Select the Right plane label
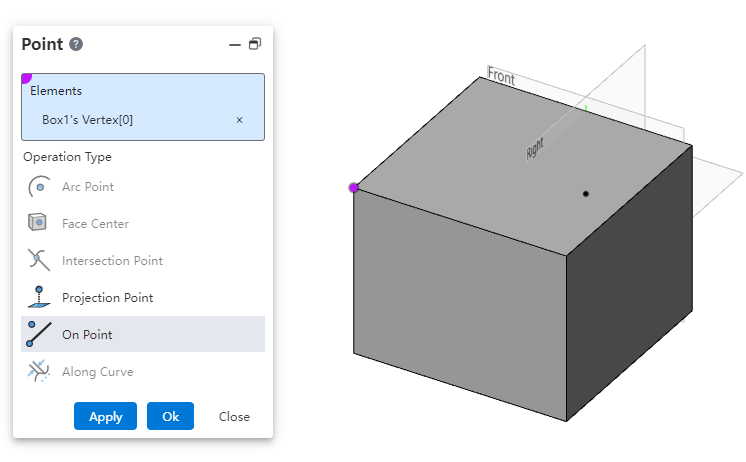The height and width of the screenshot is (462, 746). 535,149
